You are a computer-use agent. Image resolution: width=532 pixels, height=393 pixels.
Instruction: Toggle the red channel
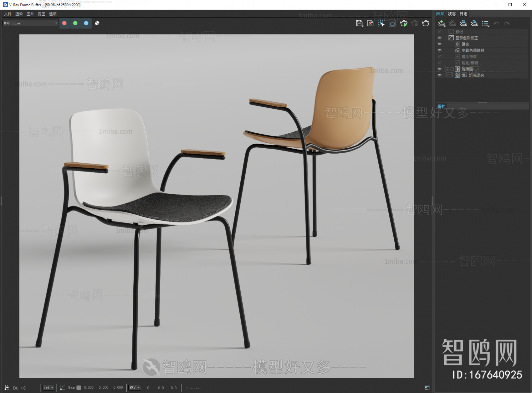coord(65,23)
